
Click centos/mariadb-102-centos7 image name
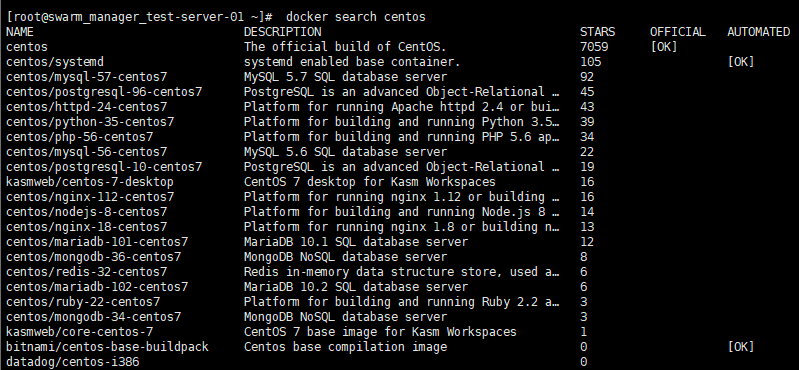point(97,286)
